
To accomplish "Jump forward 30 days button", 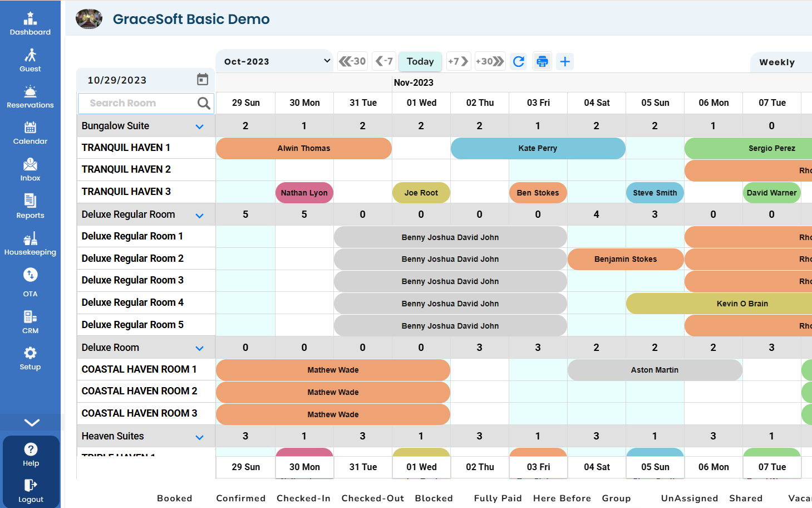I will [490, 61].
